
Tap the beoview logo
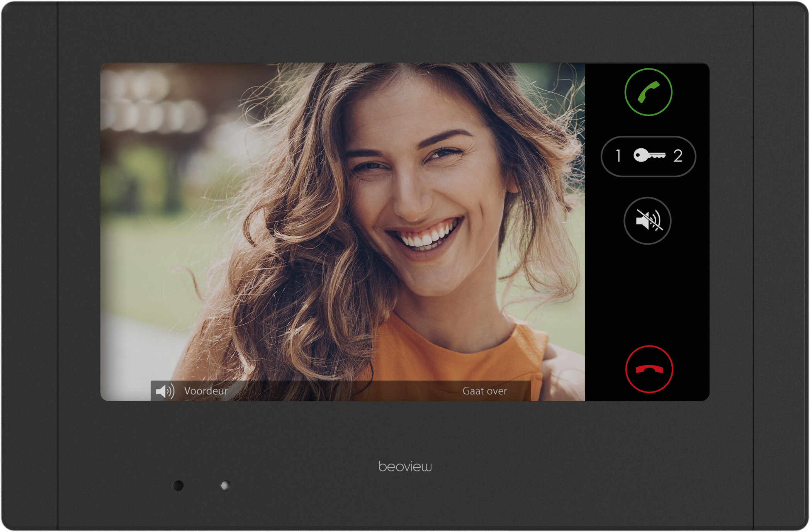click(405, 467)
